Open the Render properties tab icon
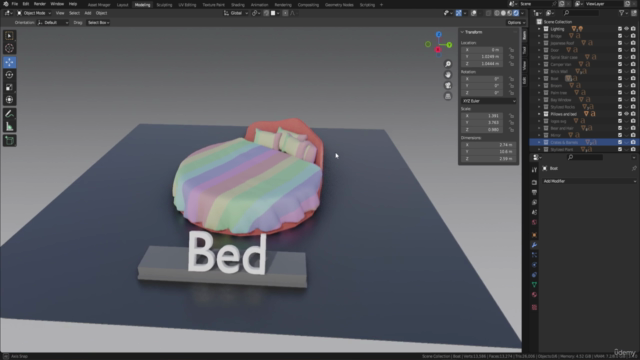The width and height of the screenshot is (640, 360). point(534,182)
